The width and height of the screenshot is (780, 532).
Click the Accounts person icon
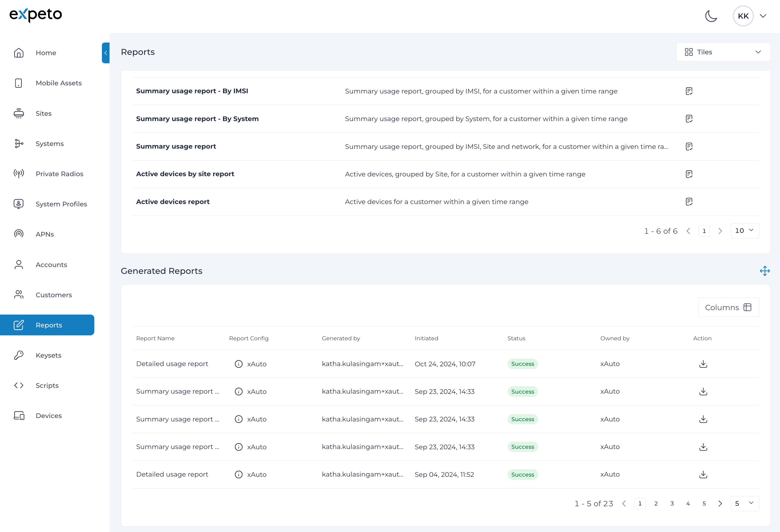click(x=19, y=264)
